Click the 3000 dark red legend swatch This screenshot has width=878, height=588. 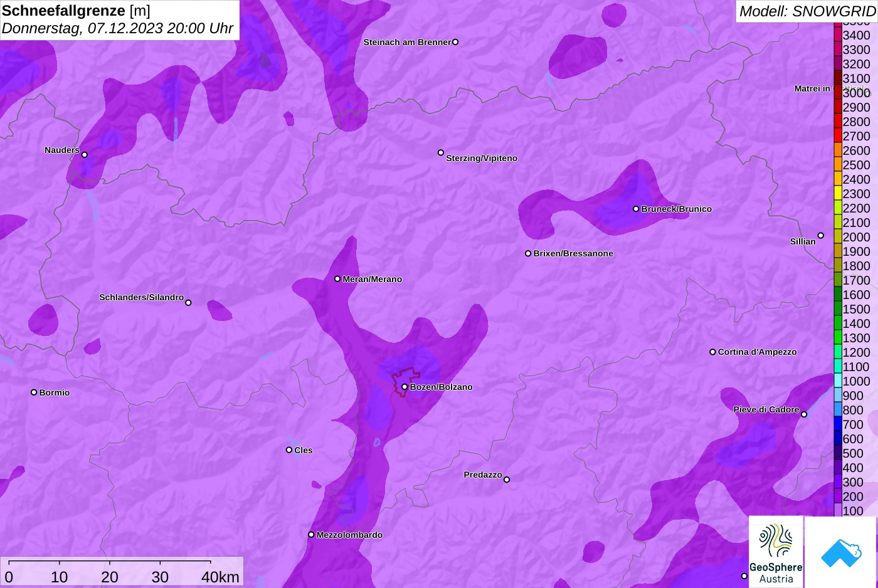838,92
